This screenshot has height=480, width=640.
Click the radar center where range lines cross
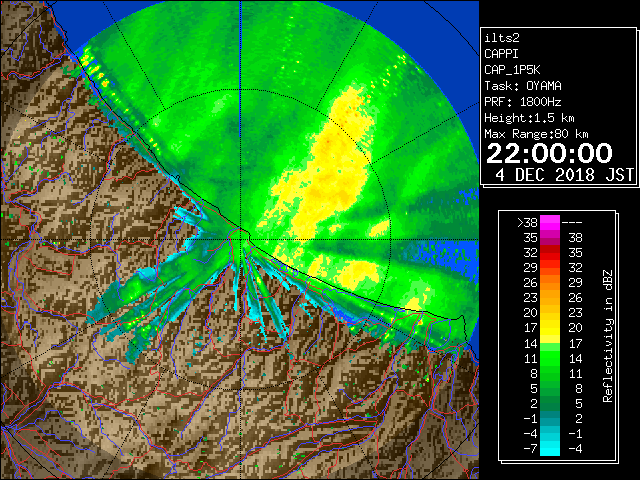241,239
